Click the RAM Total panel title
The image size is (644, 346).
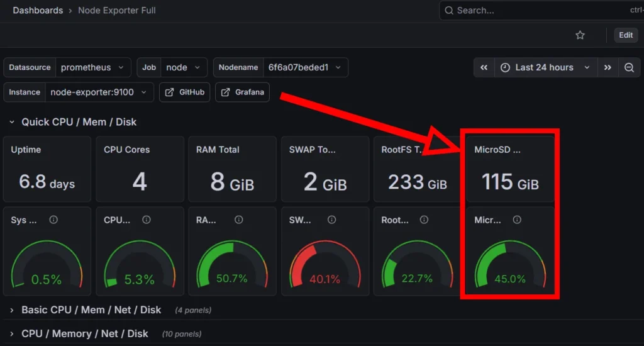(218, 150)
